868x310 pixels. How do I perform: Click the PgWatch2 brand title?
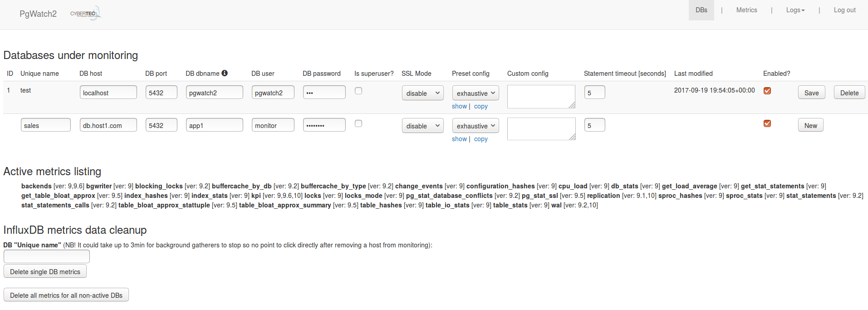click(x=38, y=14)
